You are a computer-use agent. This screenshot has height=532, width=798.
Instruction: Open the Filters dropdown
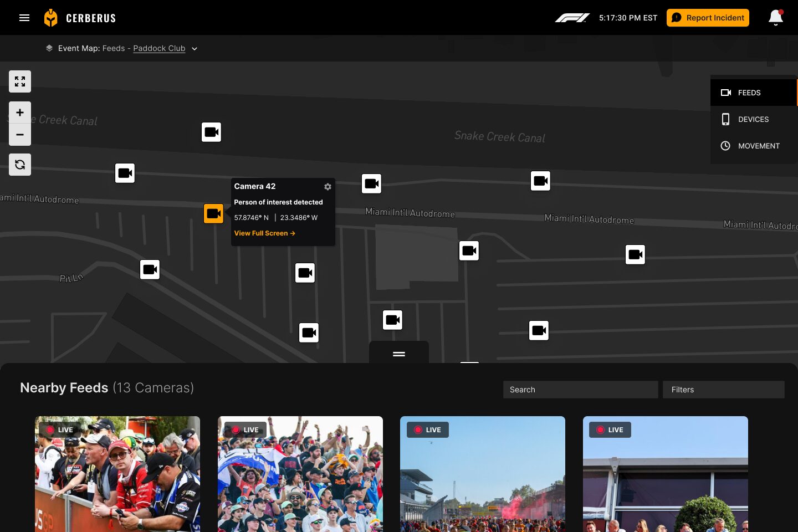(x=723, y=390)
